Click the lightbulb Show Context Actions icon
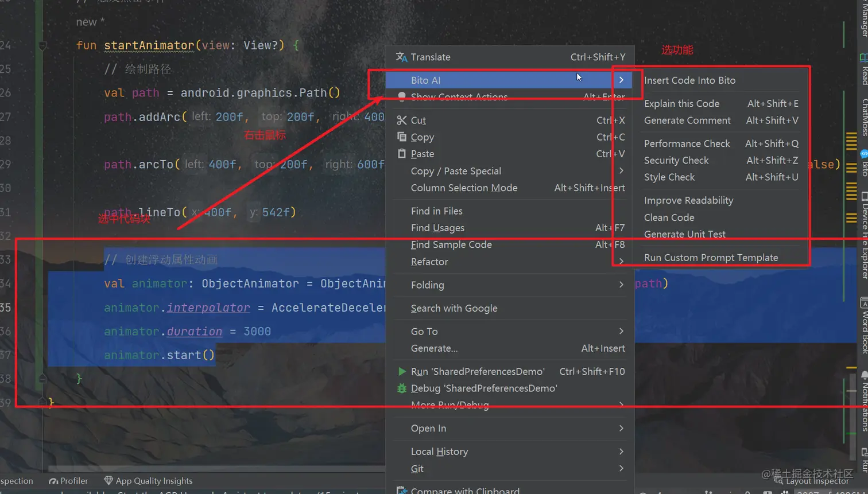 [x=402, y=96]
